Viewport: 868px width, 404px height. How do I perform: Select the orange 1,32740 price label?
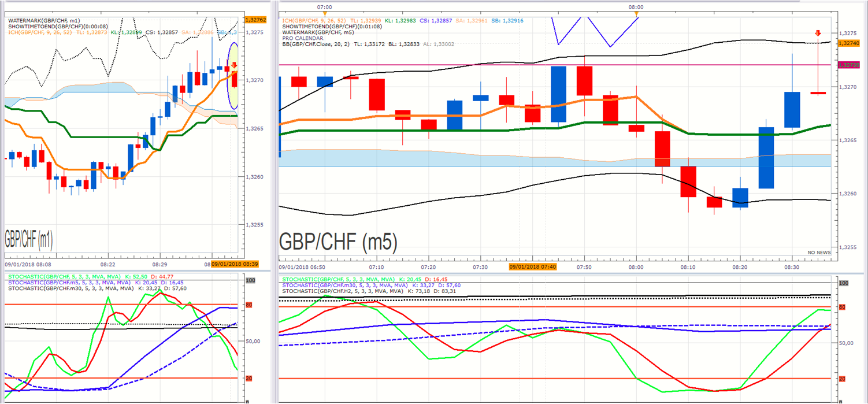point(848,43)
